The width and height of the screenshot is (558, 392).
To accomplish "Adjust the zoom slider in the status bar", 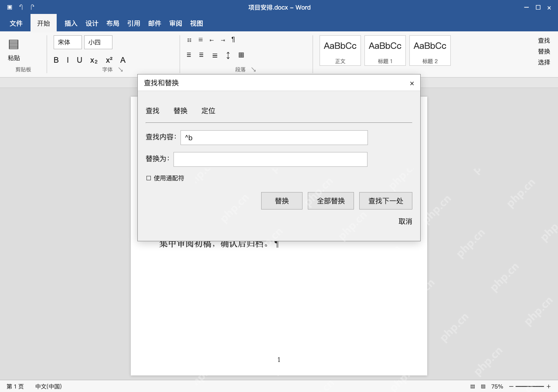I will (530, 386).
